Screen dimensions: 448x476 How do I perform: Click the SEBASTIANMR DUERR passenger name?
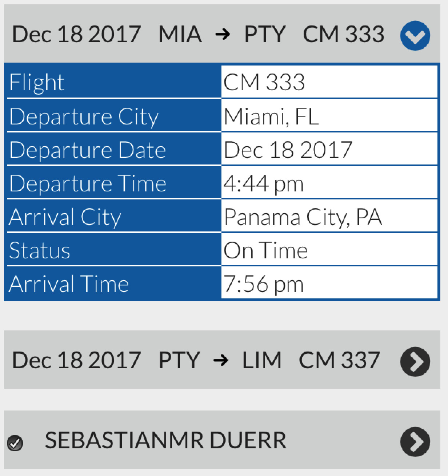pos(165,440)
